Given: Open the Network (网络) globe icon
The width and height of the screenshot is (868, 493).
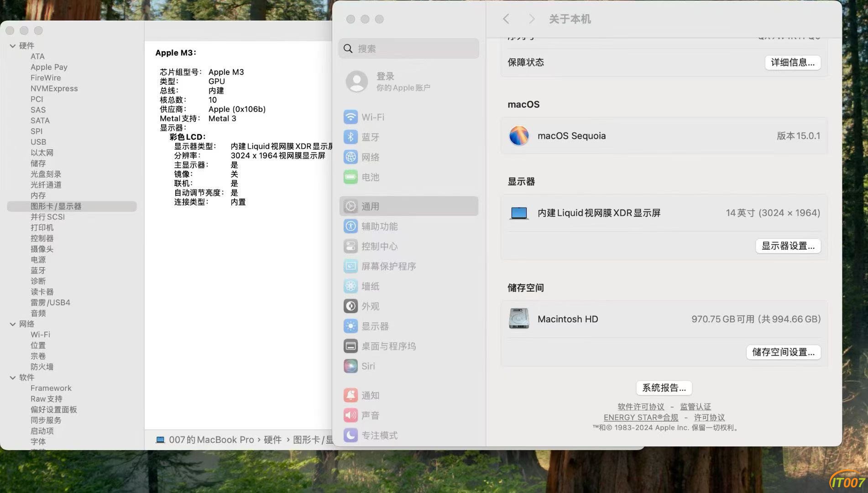Looking at the screenshot, I should point(350,157).
